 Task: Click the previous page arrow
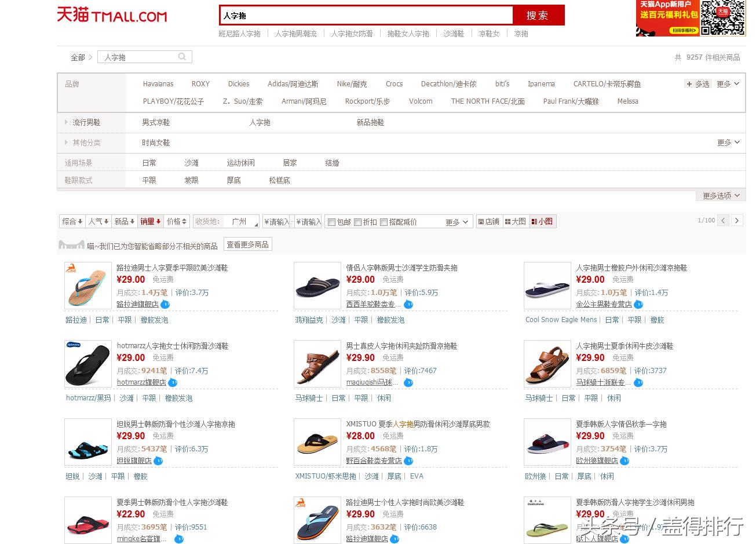coord(722,221)
